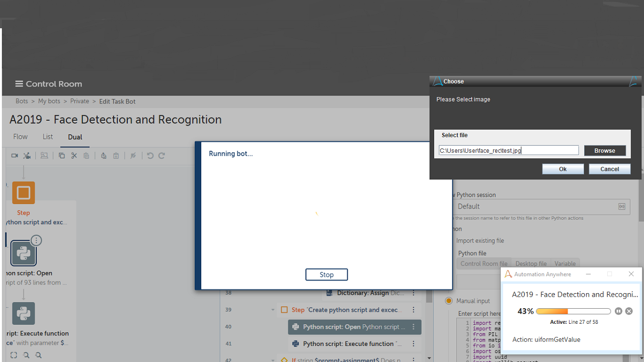Image resolution: width=644 pixels, height=362 pixels.
Task: Pause the running bot in Automation Anywhere window
Action: [x=618, y=311]
